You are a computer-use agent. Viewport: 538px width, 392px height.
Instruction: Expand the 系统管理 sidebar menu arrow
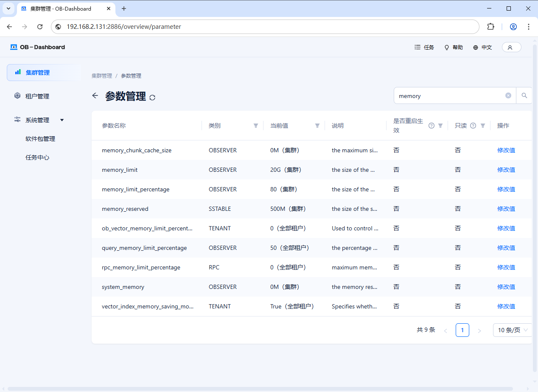tap(62, 120)
